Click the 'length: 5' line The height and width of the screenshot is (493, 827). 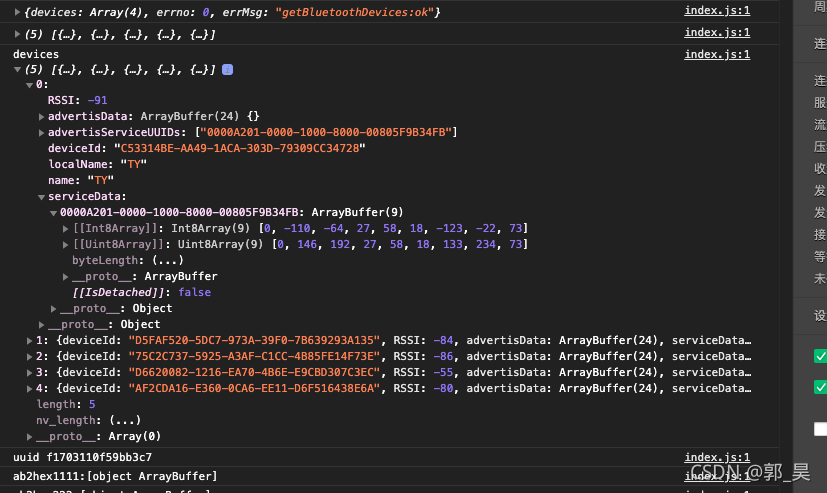coord(66,404)
